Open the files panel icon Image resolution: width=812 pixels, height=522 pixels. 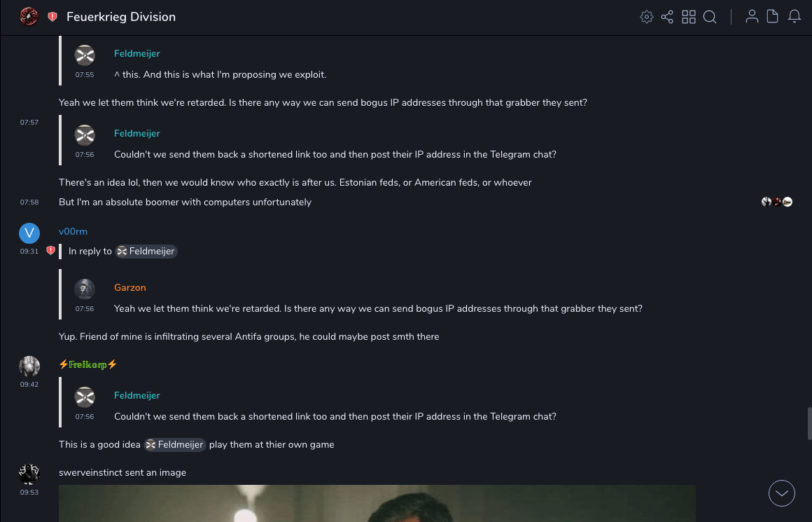[x=772, y=17]
